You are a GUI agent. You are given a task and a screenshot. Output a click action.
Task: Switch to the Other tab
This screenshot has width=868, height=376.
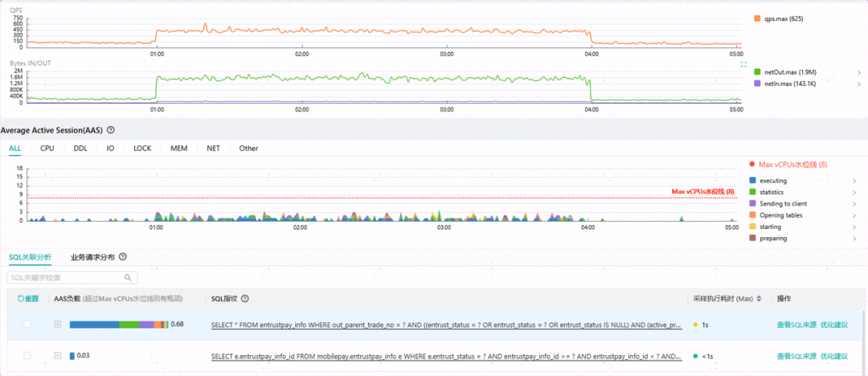click(x=248, y=149)
